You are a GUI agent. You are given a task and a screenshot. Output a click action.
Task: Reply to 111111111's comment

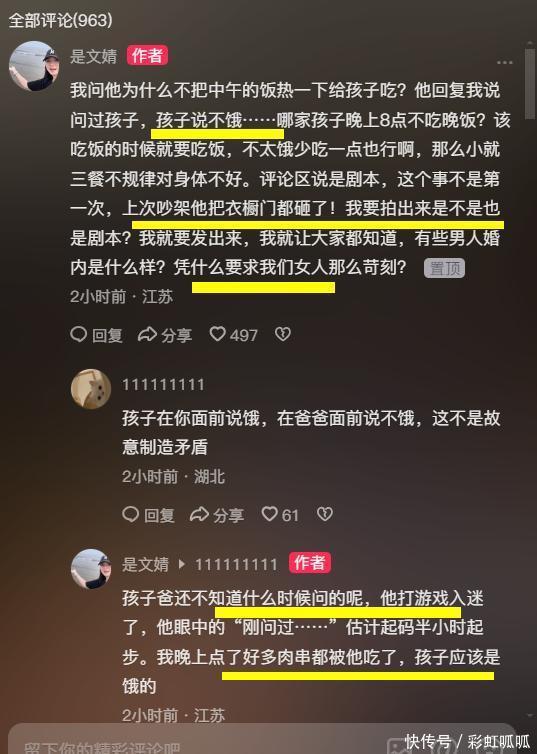[x=148, y=515]
